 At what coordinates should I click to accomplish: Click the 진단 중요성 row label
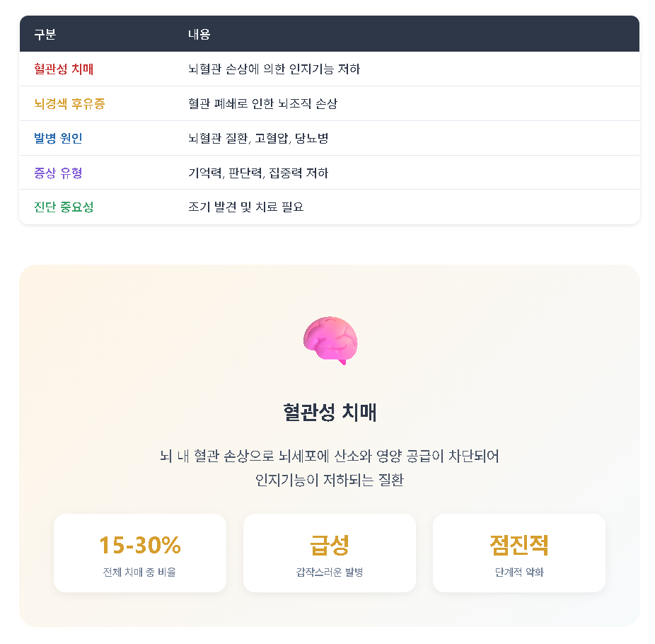(64, 207)
